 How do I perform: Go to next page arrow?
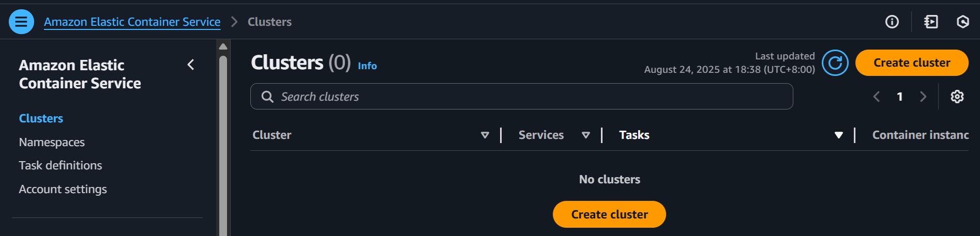(923, 97)
